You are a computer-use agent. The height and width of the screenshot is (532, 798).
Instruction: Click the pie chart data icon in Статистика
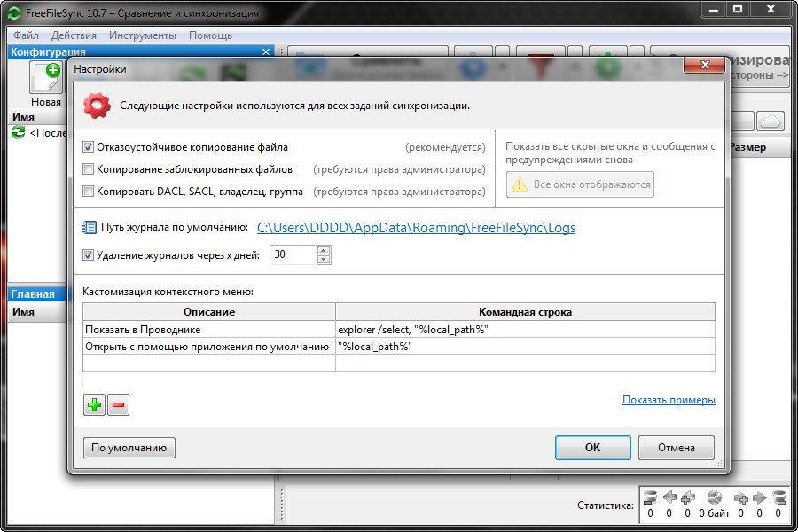[714, 497]
